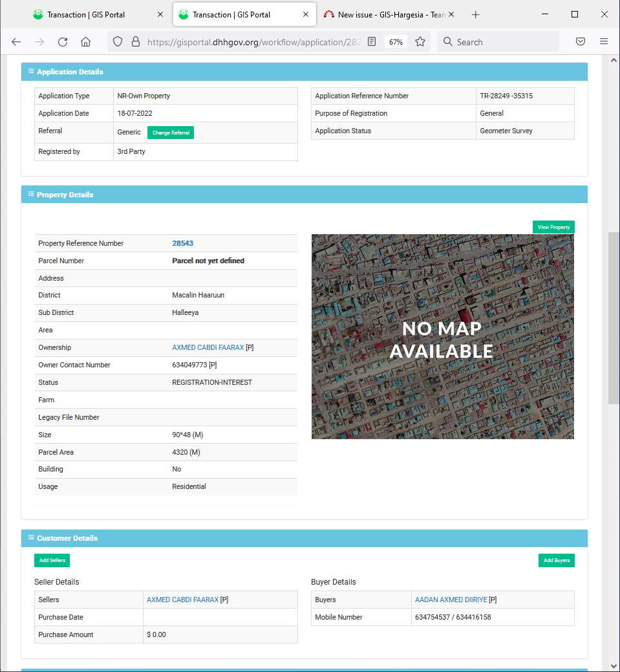Click the forward navigation arrow
Image resolution: width=620 pixels, height=672 pixels.
(39, 41)
